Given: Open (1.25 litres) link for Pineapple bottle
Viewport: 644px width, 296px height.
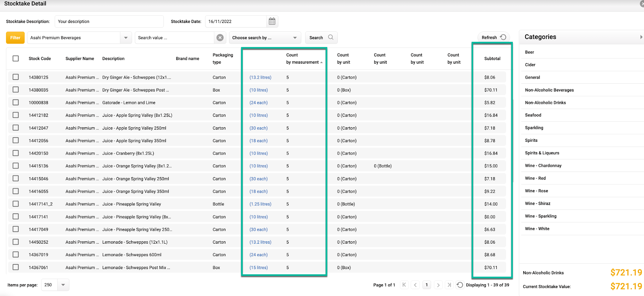Looking at the screenshot, I should click(260, 204).
